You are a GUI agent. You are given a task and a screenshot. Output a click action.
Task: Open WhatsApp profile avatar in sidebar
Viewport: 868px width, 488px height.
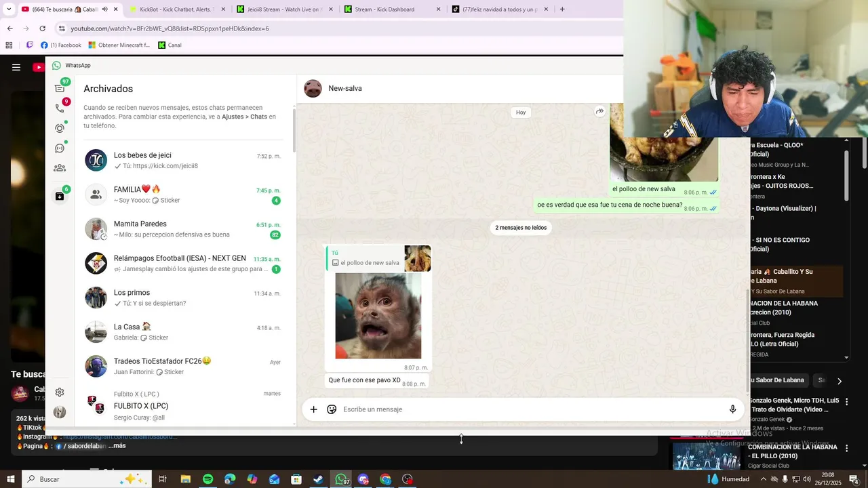(60, 412)
